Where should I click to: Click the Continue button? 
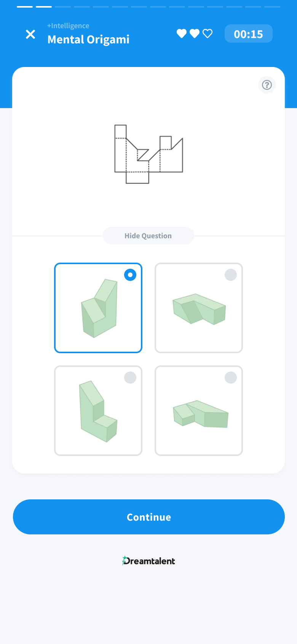click(149, 517)
